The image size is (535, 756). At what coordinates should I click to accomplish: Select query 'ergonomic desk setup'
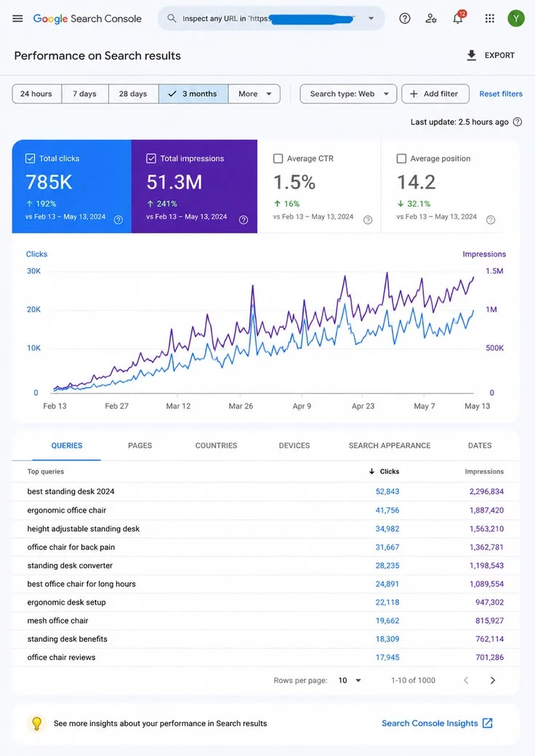tap(67, 602)
